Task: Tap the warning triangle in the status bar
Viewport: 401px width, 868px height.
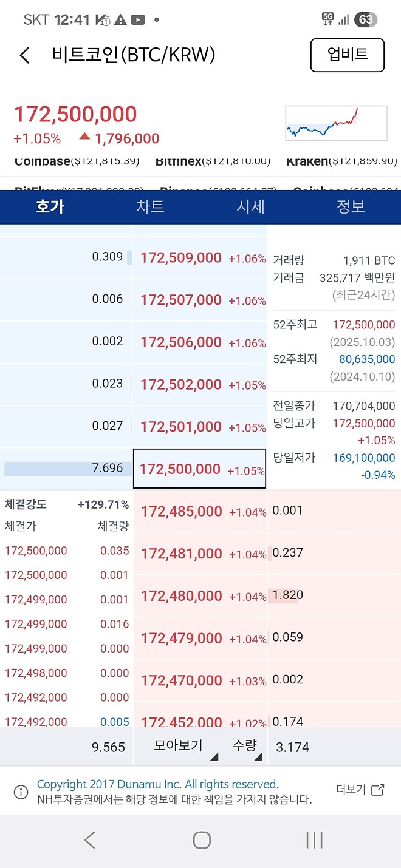Action: coord(119,19)
